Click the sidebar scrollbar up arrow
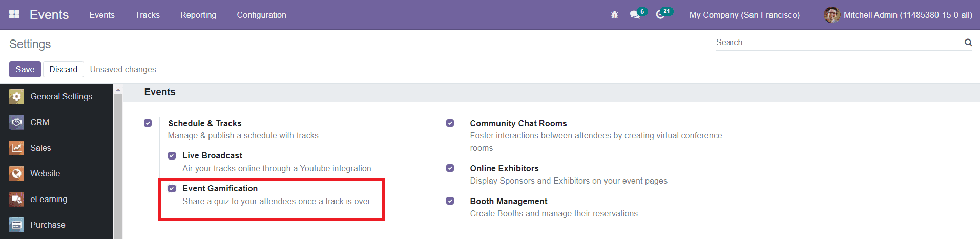Viewport: 980px width, 239px height. [118, 89]
